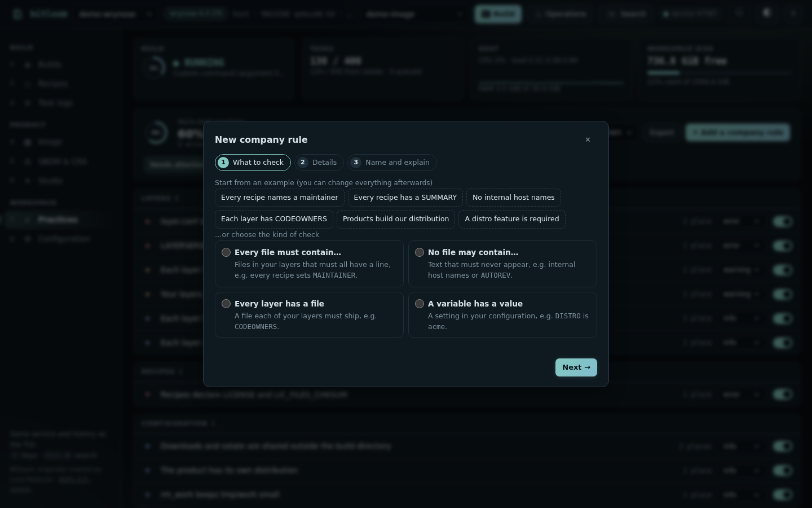
Task: Pick the "Every layer has a file" radio option
Action: point(226,304)
